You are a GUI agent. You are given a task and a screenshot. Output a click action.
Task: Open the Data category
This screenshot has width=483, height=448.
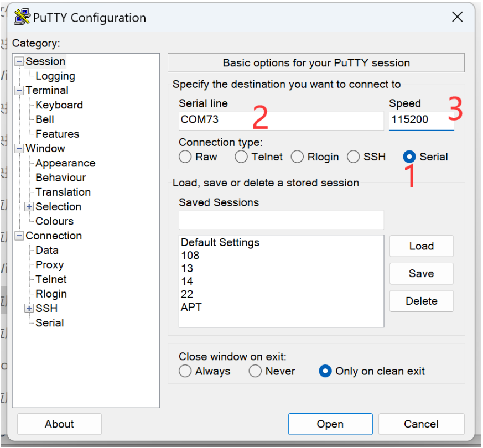(x=47, y=251)
